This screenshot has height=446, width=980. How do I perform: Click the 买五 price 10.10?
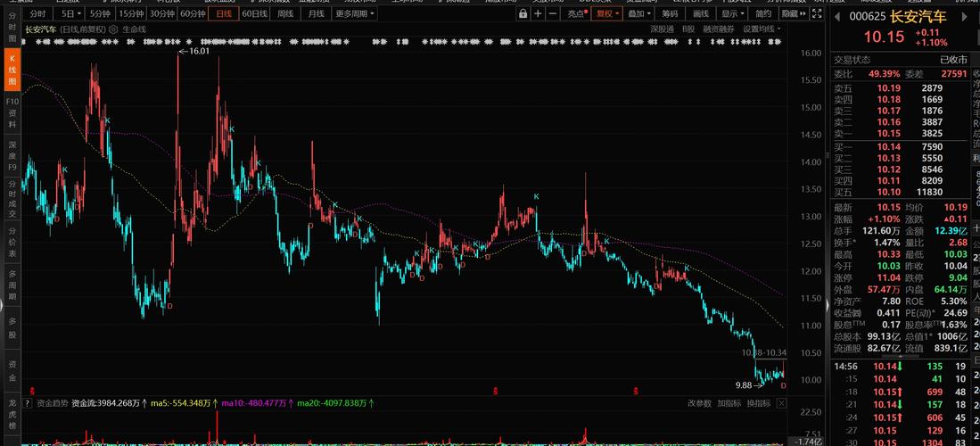pyautogui.click(x=889, y=192)
